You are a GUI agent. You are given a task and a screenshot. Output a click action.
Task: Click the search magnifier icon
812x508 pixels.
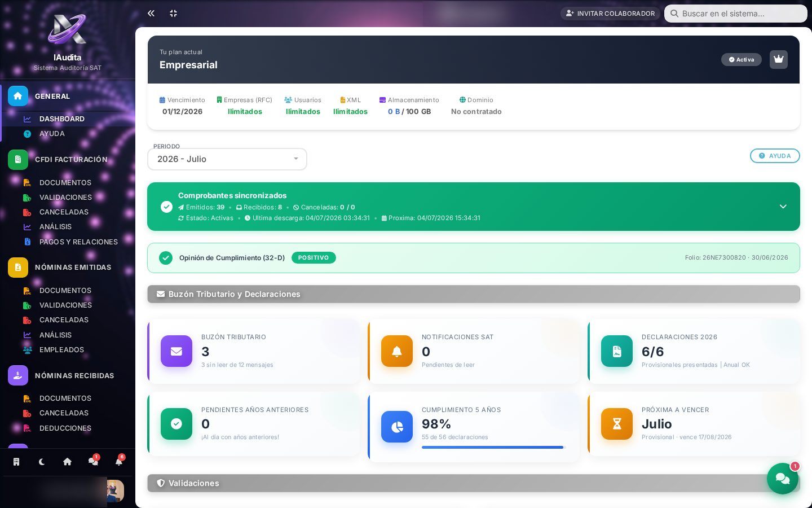[674, 14]
